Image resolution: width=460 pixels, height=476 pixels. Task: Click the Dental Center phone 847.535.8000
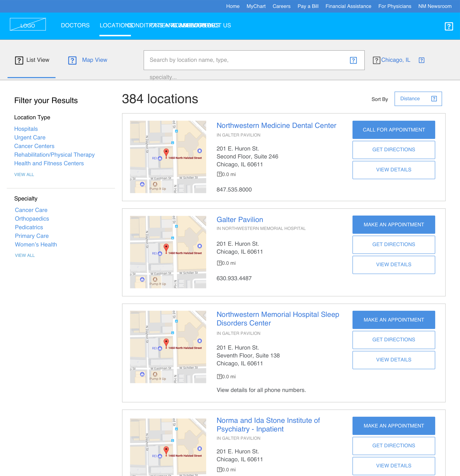234,190
